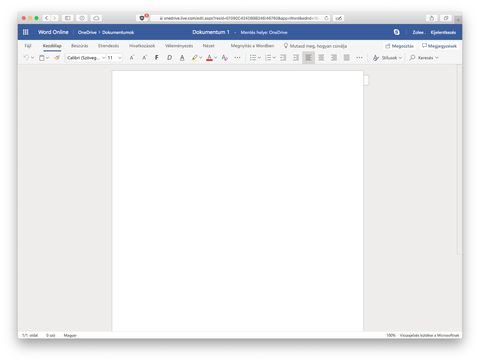480x362 pixels.
Task: Click the numbered list icon
Action: click(268, 58)
